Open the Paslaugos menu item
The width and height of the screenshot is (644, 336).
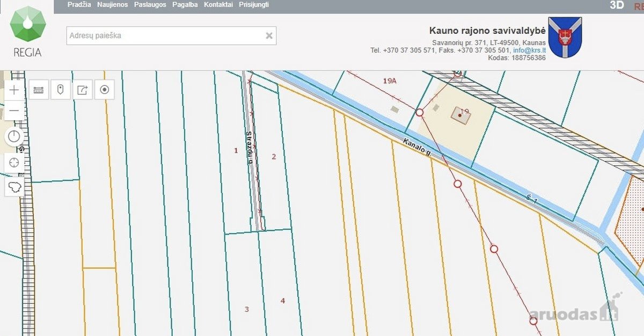pos(150,4)
